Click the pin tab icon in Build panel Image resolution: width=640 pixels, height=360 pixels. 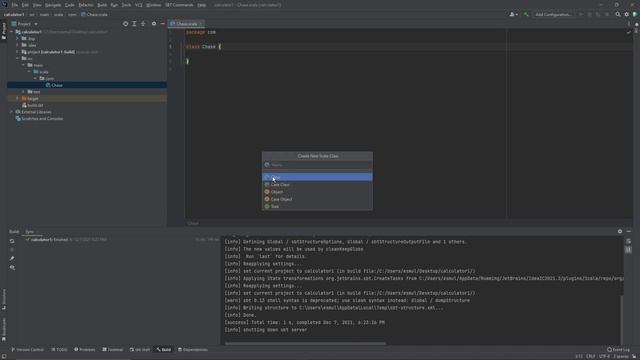click(x=12, y=258)
